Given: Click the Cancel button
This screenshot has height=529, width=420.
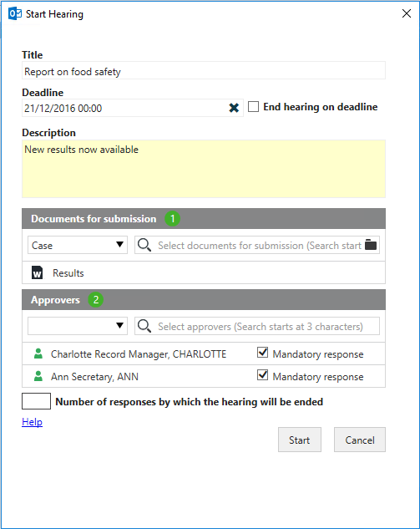Looking at the screenshot, I should click(360, 440).
